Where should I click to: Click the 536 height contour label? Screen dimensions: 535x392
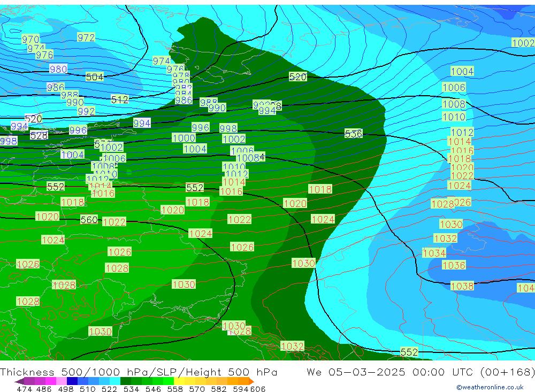[353, 133]
